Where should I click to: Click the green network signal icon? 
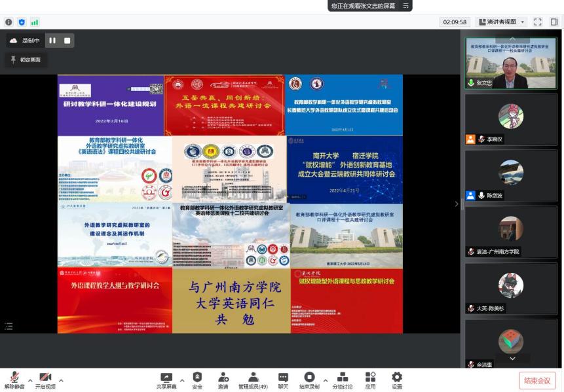(34, 22)
